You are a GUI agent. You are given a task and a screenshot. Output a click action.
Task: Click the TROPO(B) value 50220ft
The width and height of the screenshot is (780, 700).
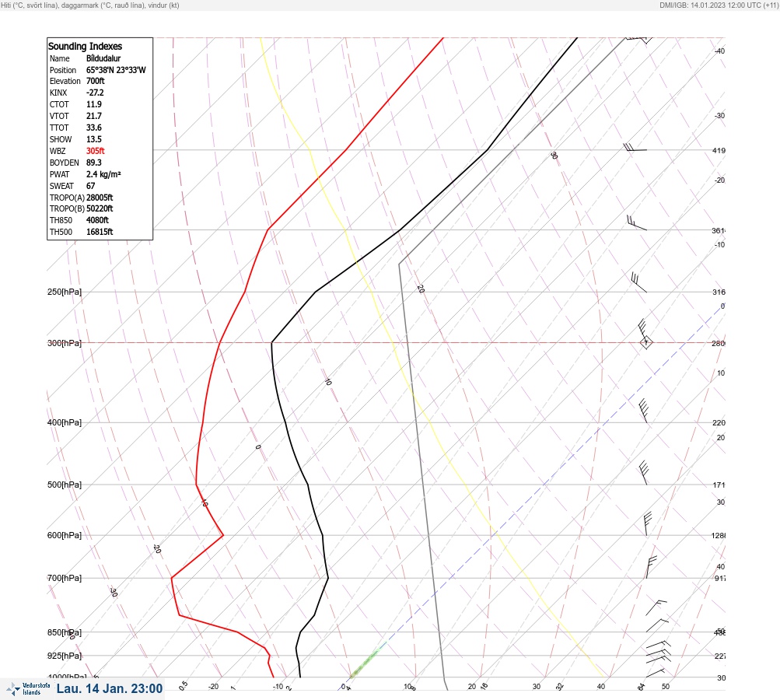click(100, 208)
